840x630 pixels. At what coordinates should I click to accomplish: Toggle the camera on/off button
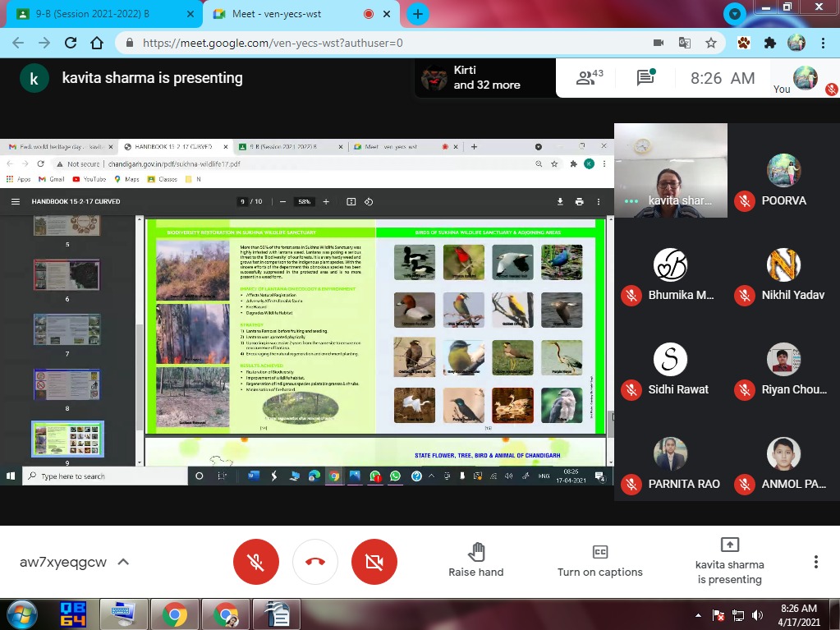point(374,562)
